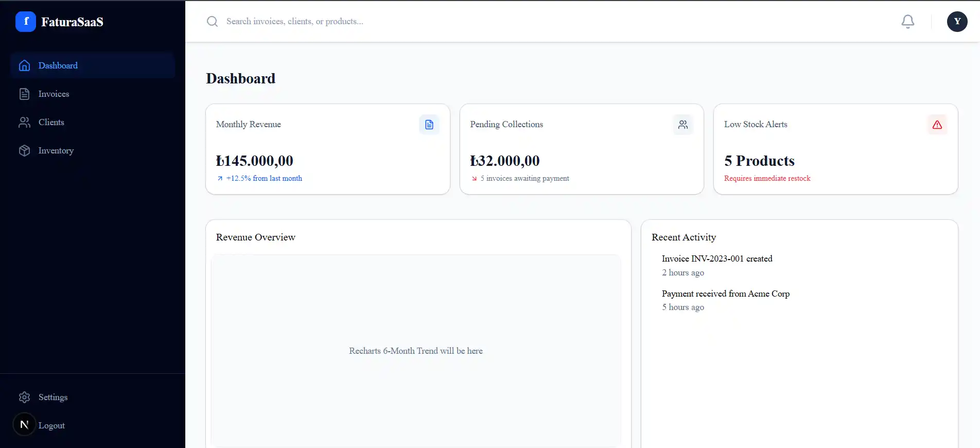The width and height of the screenshot is (980, 448).
Task: Click the Pending Collections label
Action: tap(506, 124)
